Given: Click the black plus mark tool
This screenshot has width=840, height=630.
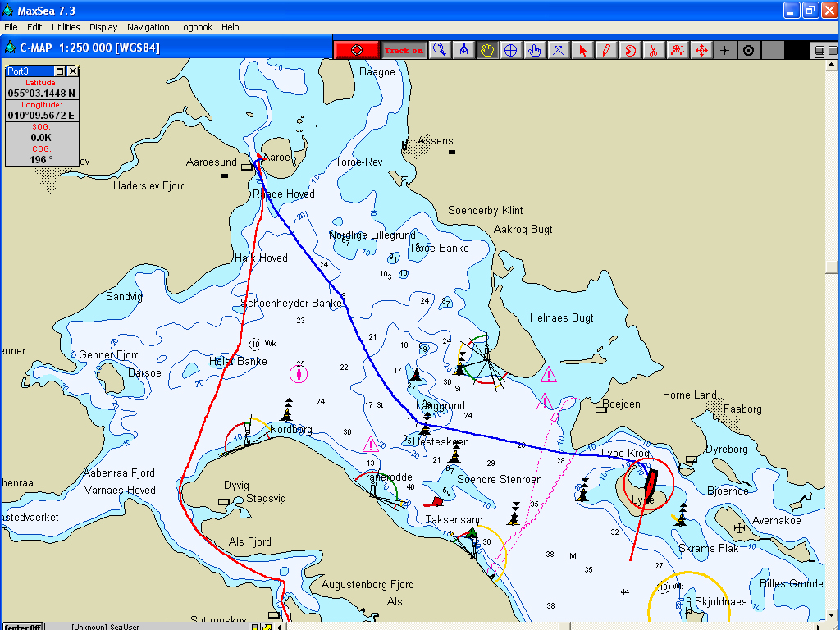Looking at the screenshot, I should 725,50.
